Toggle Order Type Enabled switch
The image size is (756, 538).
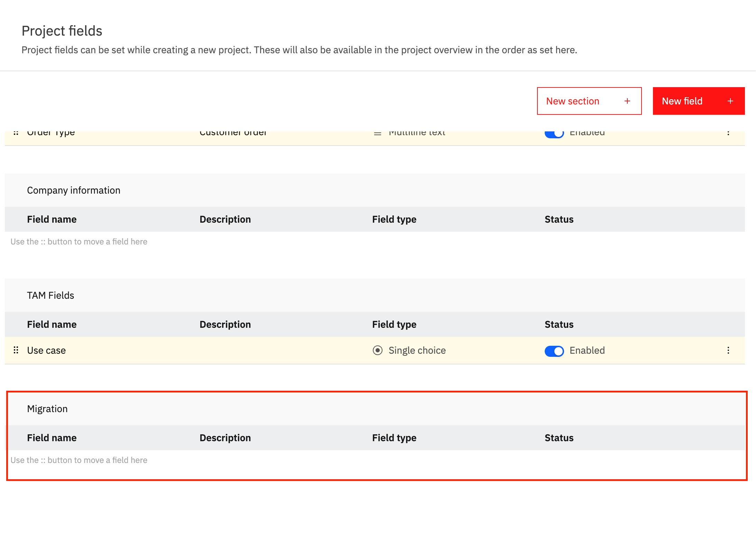click(x=554, y=134)
